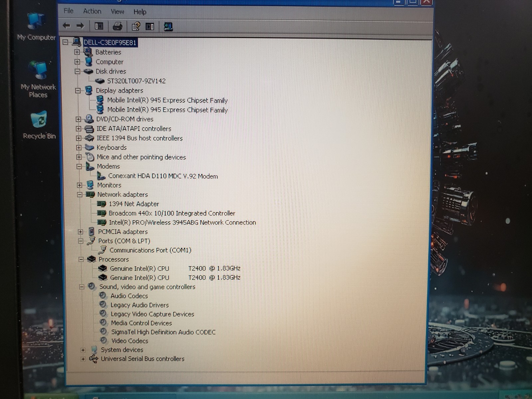This screenshot has width=532, height=399.
Task: Select second Mobile Intel 945 Express Chipset entry
Action: click(x=167, y=110)
